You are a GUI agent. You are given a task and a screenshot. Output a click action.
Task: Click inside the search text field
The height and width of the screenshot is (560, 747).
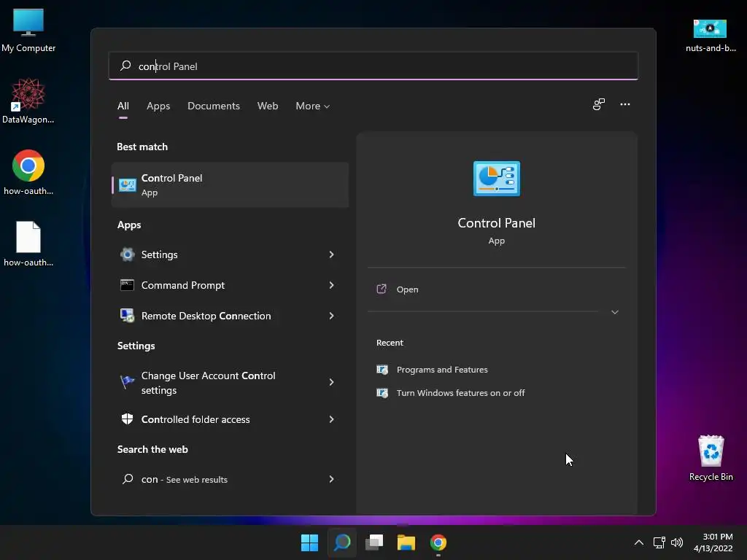point(373,66)
